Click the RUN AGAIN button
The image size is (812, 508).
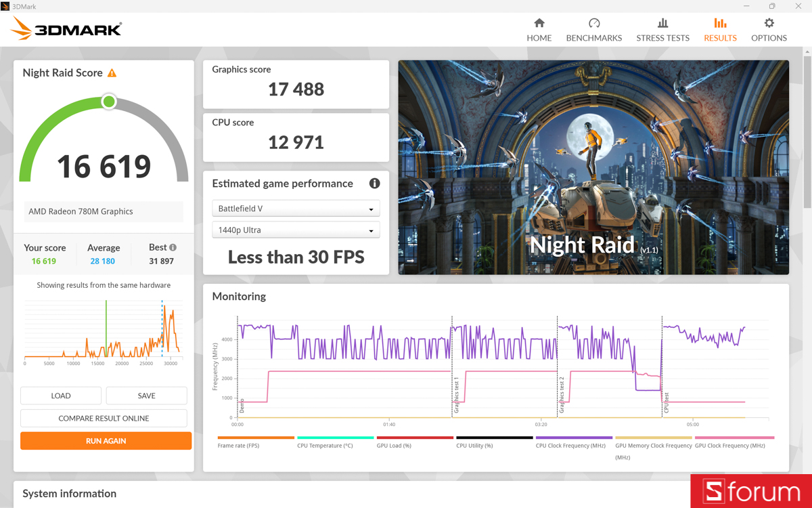coord(106,441)
